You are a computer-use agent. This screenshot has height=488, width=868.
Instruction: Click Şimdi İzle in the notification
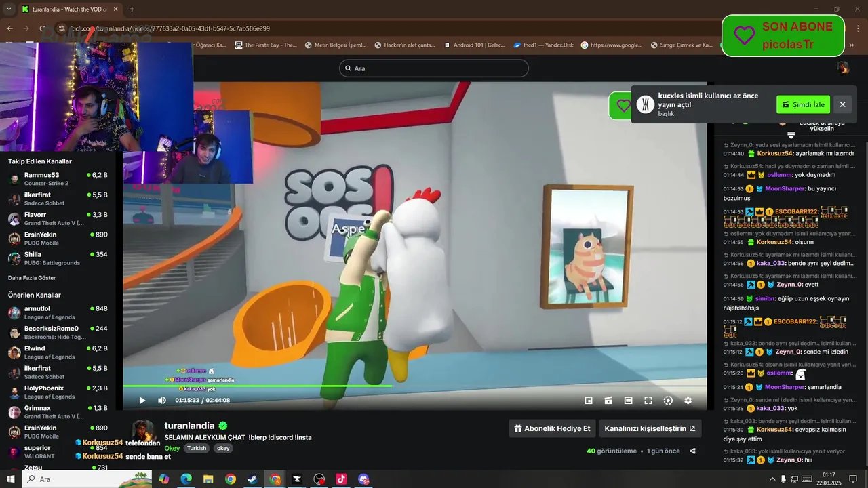point(803,104)
